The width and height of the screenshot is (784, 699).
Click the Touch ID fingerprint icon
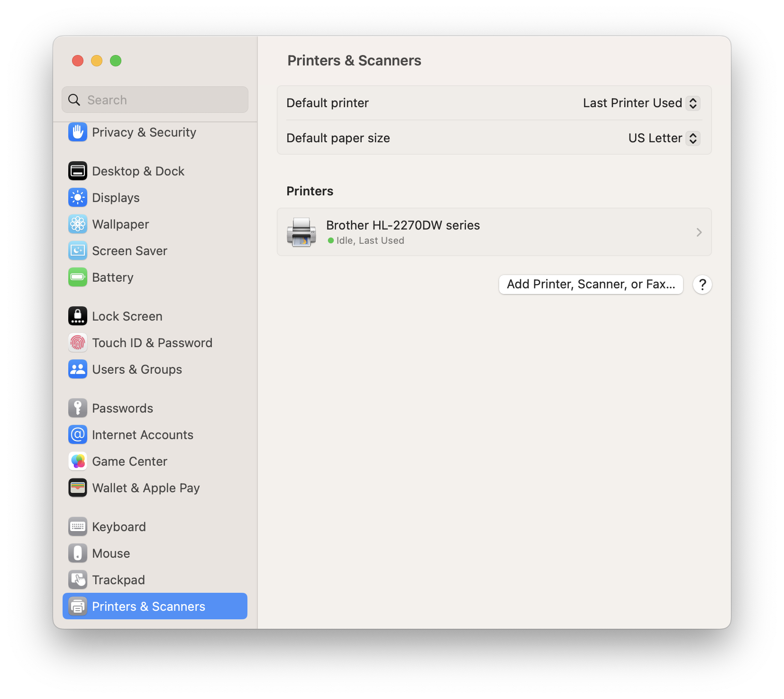pyautogui.click(x=78, y=343)
